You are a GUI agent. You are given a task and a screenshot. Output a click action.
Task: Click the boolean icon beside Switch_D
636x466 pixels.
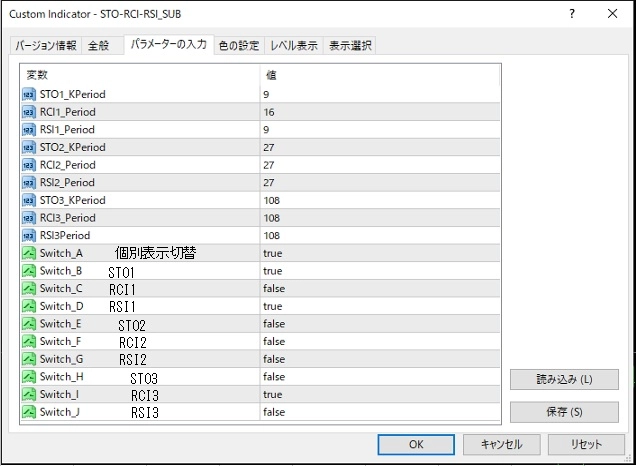pyautogui.click(x=29, y=306)
